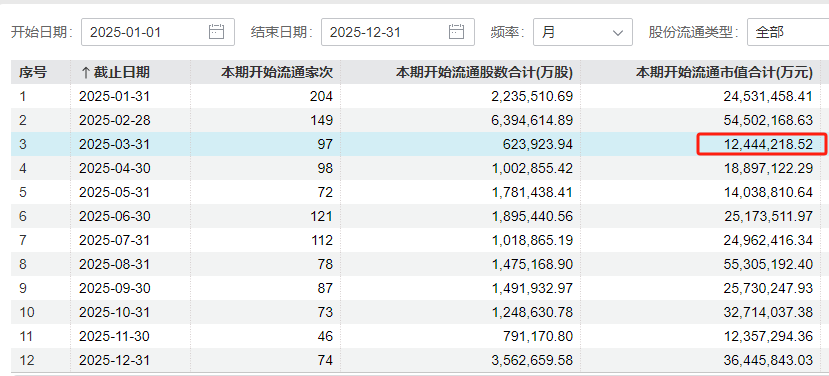Click the market value 32,714,037.38
The width and height of the screenshot is (829, 376).
[768, 312]
